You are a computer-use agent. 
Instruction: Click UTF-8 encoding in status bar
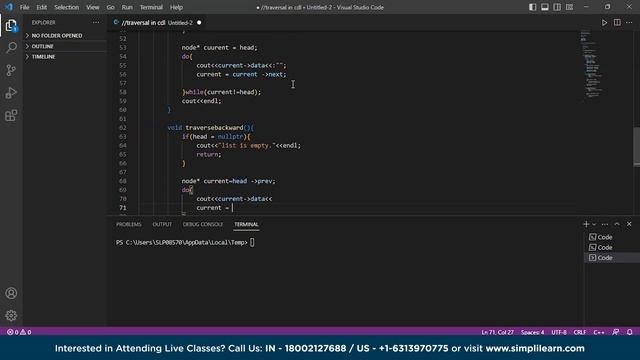coord(559,332)
